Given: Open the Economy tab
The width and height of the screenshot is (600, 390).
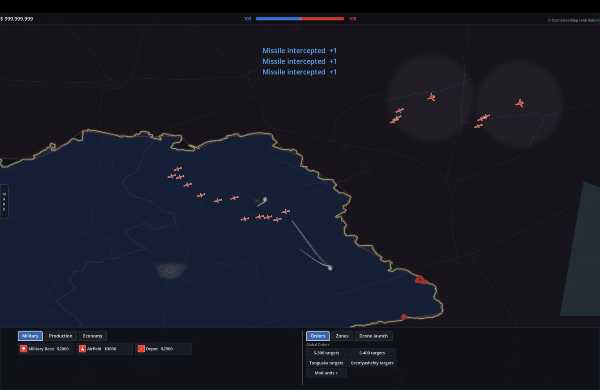Looking at the screenshot, I should coord(93,336).
